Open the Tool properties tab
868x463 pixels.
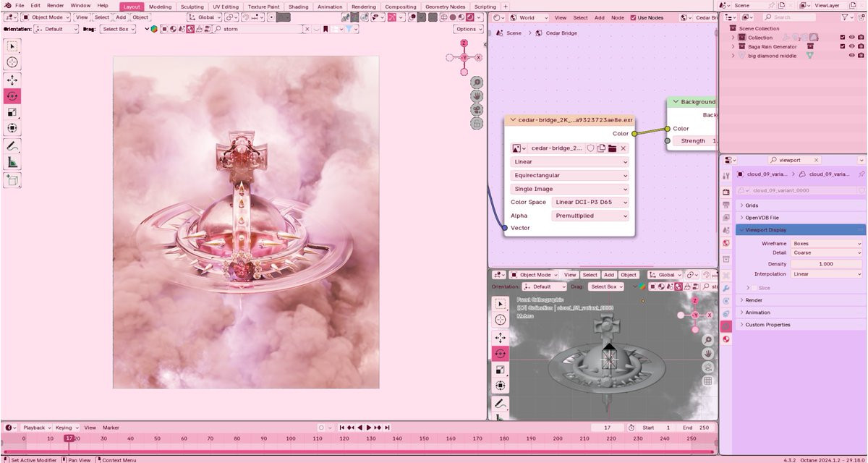click(726, 176)
